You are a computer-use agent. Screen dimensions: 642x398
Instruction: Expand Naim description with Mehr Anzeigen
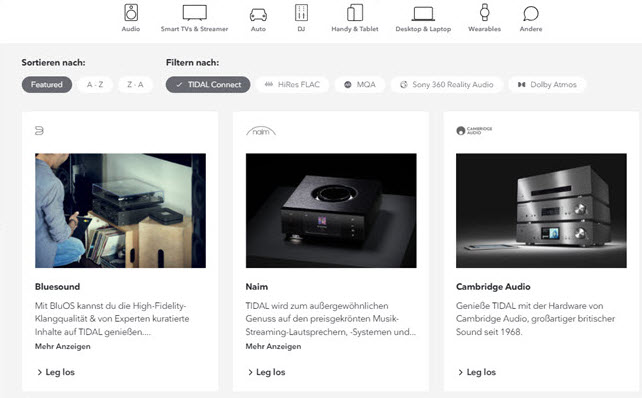[x=273, y=346]
